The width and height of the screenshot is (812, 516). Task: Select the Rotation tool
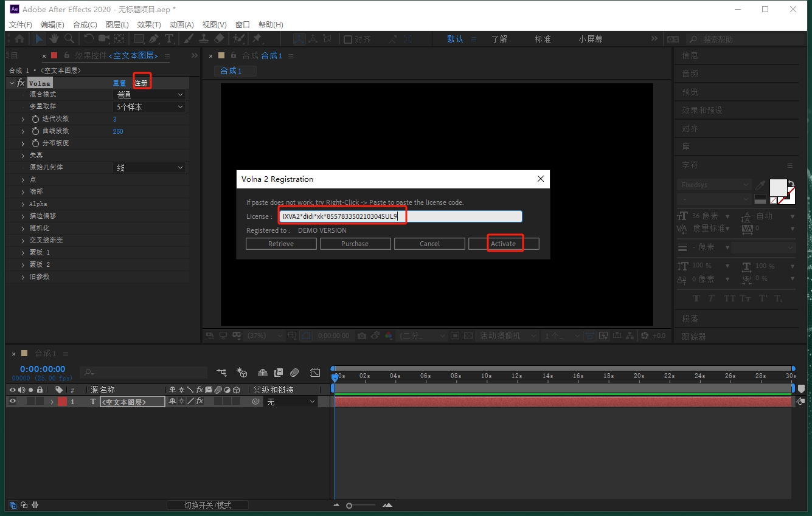(89, 39)
